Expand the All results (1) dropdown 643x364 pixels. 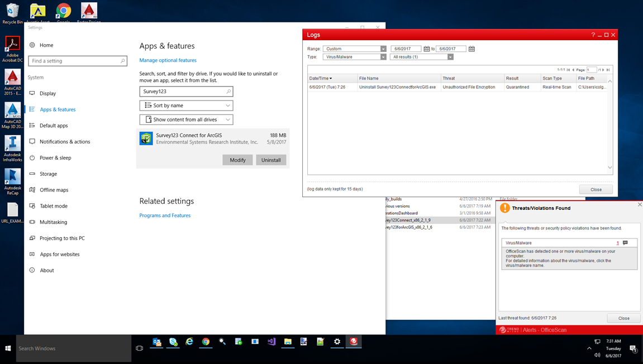[x=422, y=57]
